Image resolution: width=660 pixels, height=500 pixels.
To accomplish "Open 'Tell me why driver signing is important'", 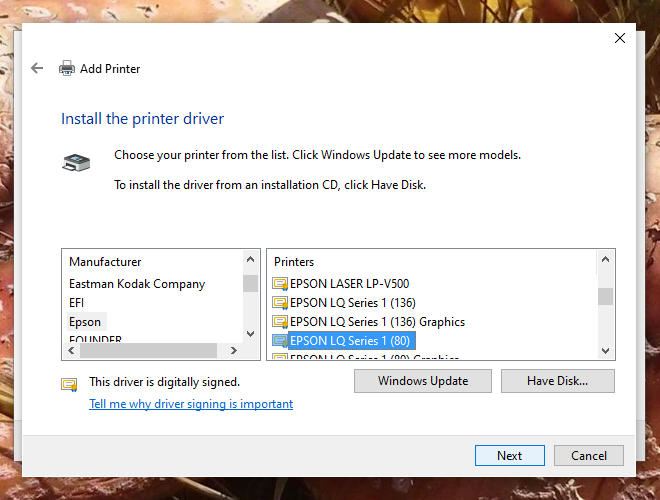I will pyautogui.click(x=191, y=404).
